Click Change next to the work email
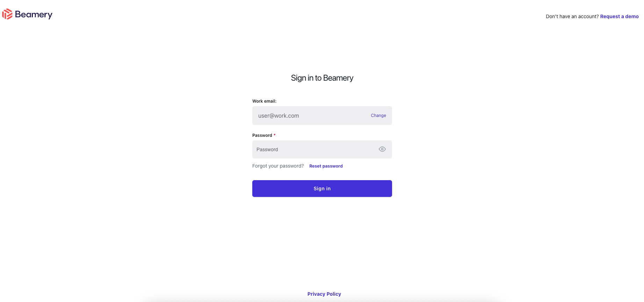The width and height of the screenshot is (644, 302). point(378,116)
